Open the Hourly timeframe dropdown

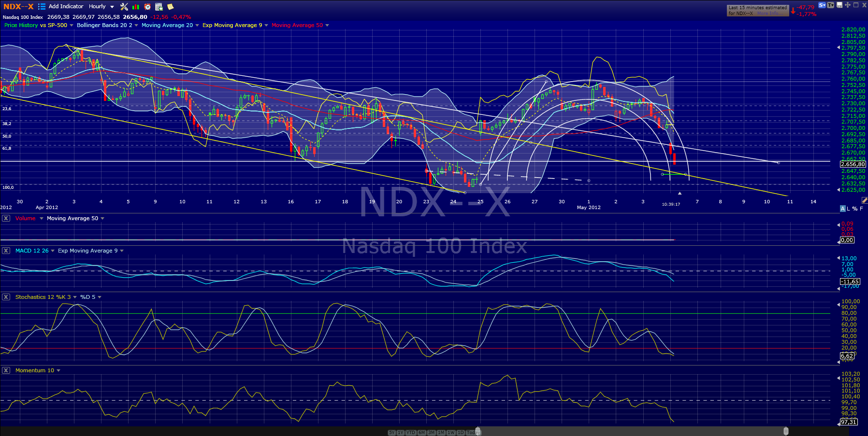point(101,6)
